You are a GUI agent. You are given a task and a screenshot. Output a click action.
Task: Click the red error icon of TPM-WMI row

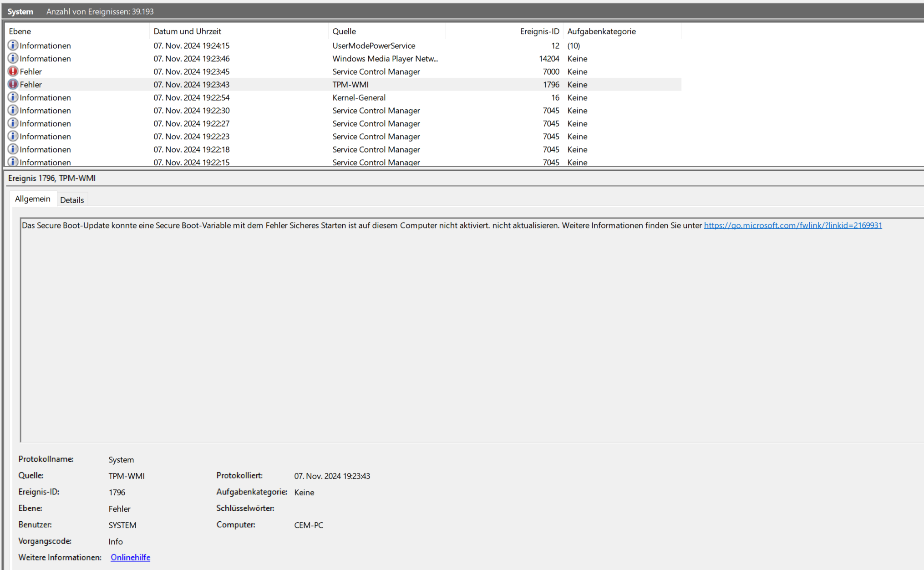pyautogui.click(x=13, y=84)
